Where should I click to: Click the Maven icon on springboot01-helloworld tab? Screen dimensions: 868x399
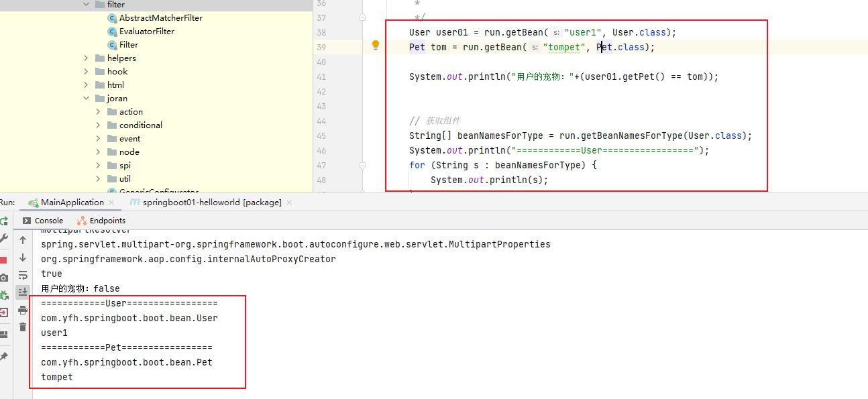135,203
